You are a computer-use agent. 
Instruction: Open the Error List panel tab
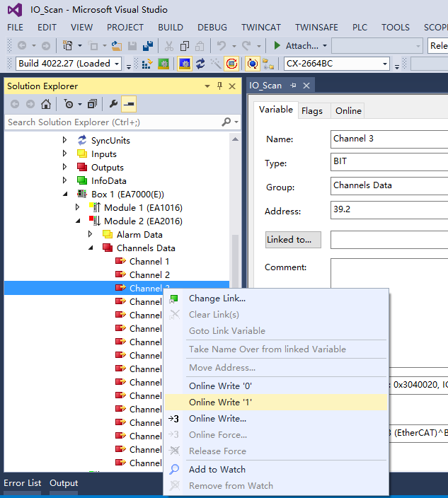22,483
